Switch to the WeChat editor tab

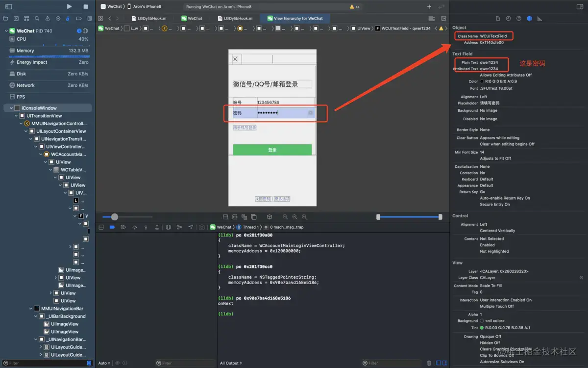pyautogui.click(x=192, y=18)
